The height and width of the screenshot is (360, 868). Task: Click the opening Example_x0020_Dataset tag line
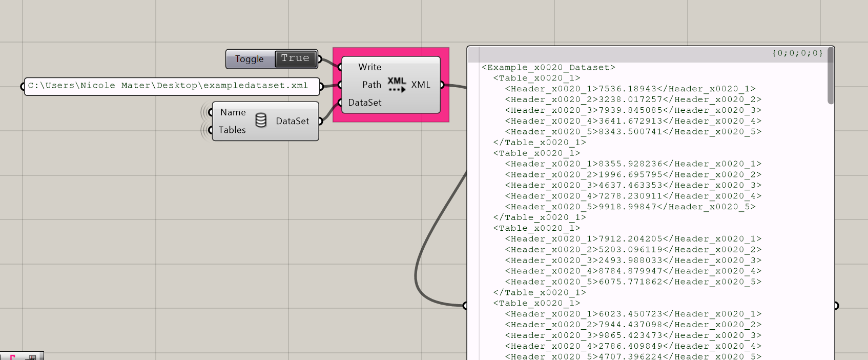tap(548, 68)
